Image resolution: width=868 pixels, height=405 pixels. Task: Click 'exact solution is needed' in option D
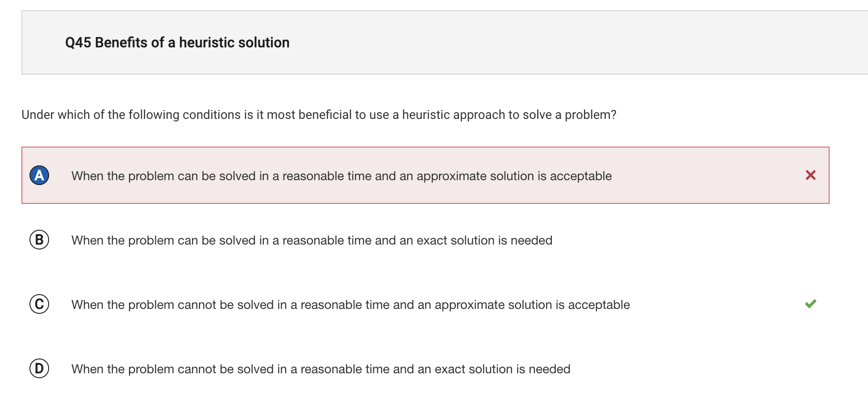point(502,369)
